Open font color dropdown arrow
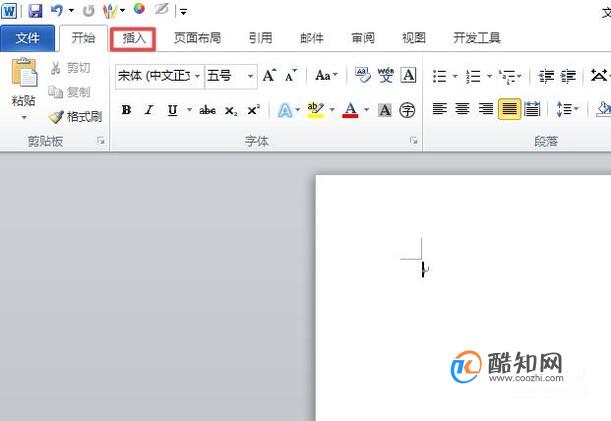Screen dimensions: 611x421 pos(366,110)
